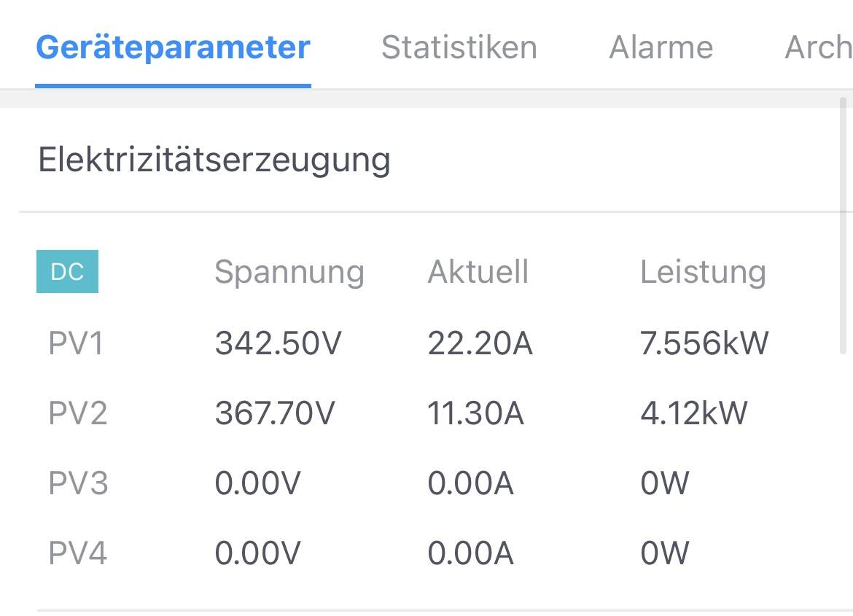853x616 pixels.
Task: Select the partially visible Arch tab
Action: click(x=818, y=47)
